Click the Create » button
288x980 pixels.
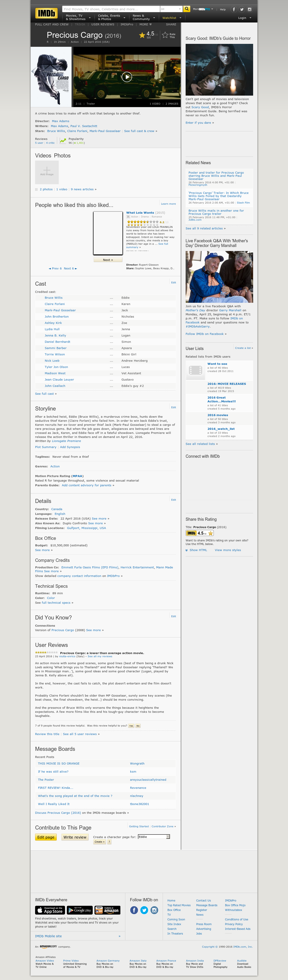tap(99, 842)
